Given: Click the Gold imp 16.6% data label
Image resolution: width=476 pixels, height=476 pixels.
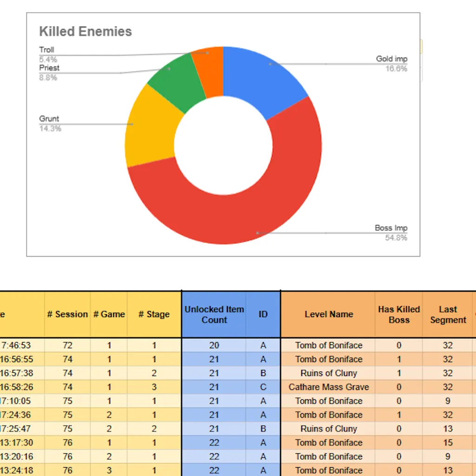Looking at the screenshot, I should click(391, 64).
